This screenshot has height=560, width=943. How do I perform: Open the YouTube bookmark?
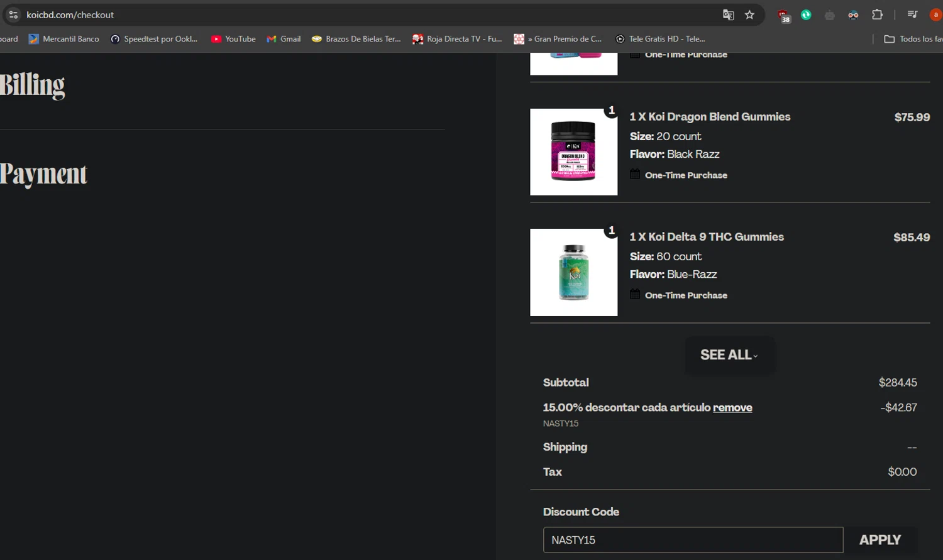tap(233, 39)
